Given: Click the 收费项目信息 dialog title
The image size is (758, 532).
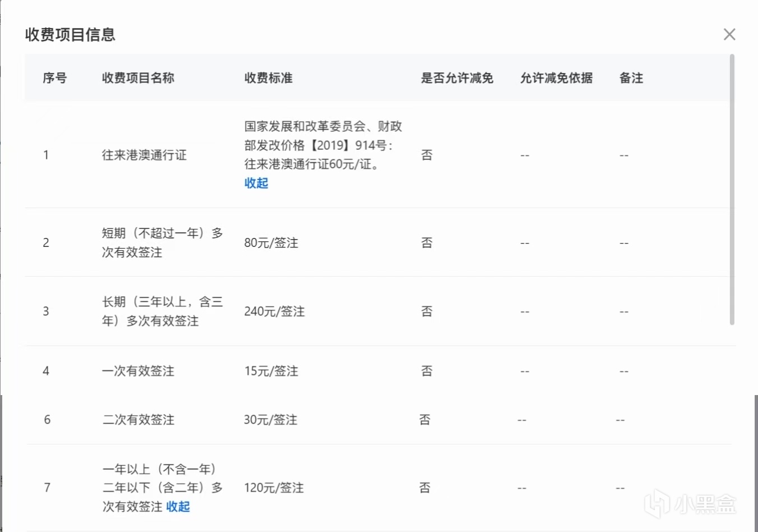Looking at the screenshot, I should tap(70, 34).
